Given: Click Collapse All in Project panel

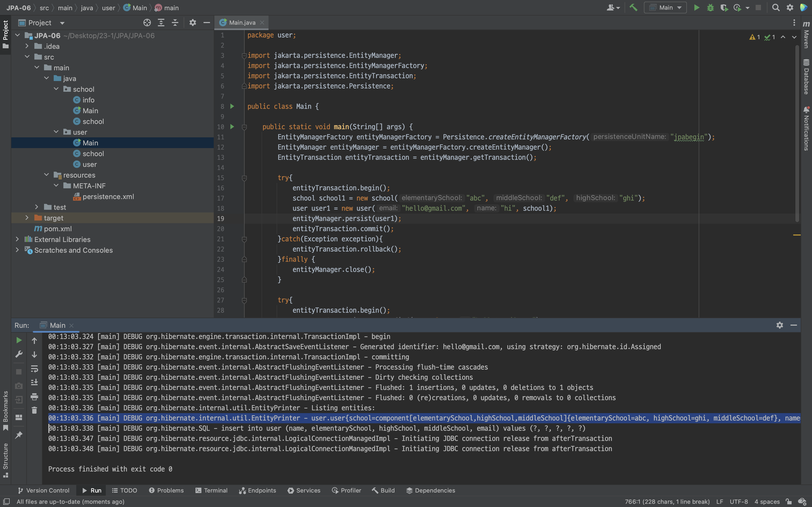Looking at the screenshot, I should (x=175, y=23).
